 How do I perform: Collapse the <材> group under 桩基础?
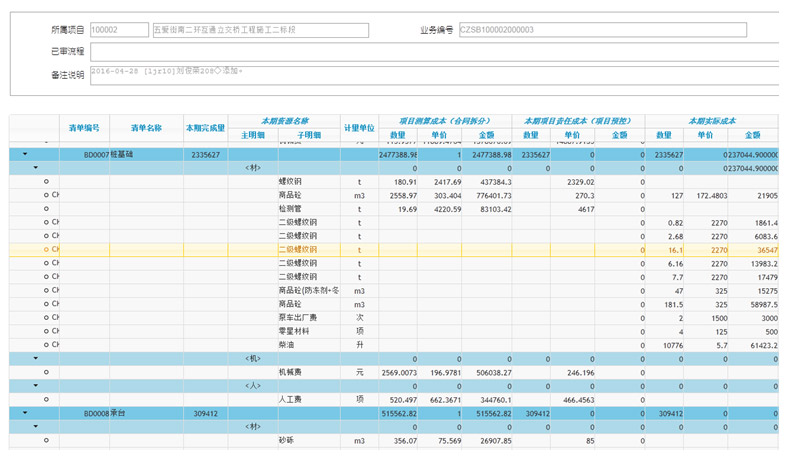[35, 168]
